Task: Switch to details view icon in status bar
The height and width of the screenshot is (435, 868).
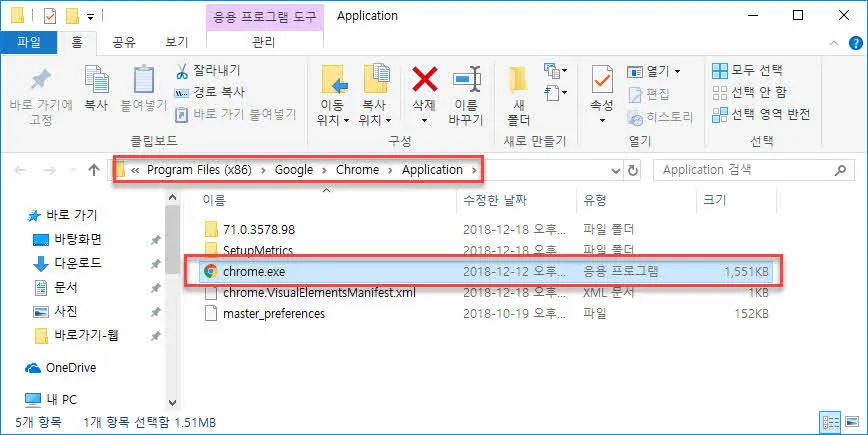Action: pyautogui.click(x=830, y=422)
